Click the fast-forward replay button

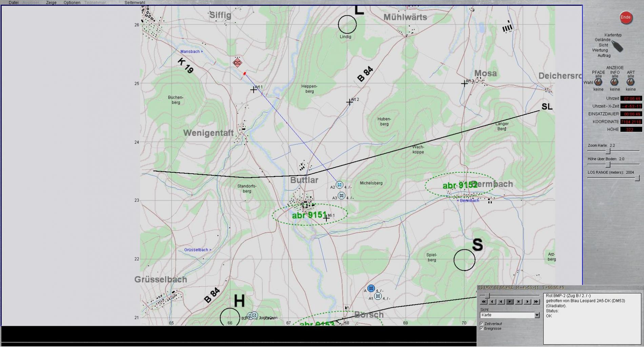(536, 302)
